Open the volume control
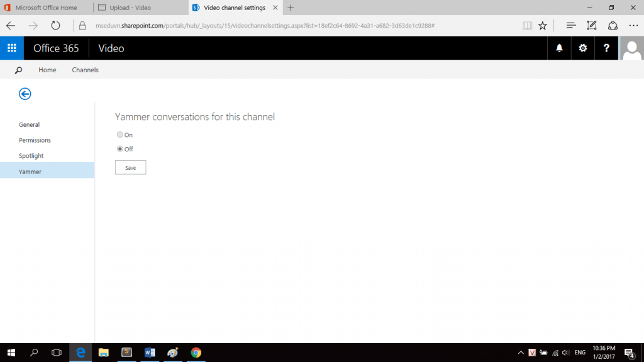Screen dimensions: 644x362 click(x=566, y=353)
